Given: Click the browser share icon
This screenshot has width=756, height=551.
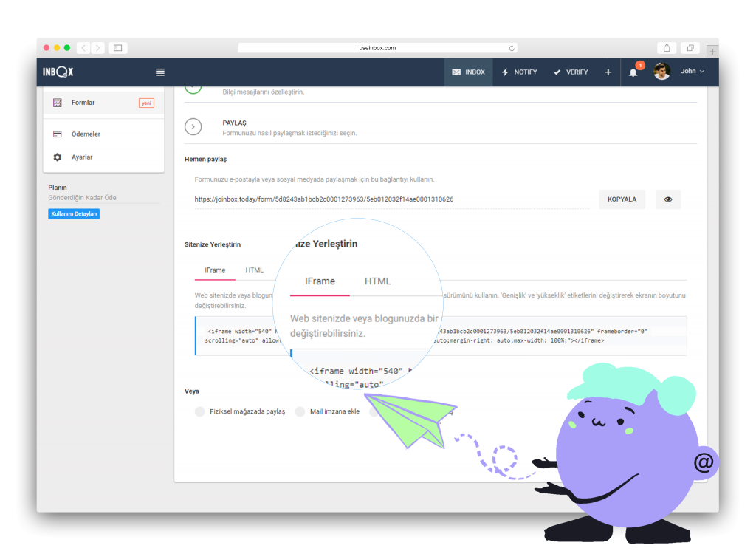Looking at the screenshot, I should 667,48.
